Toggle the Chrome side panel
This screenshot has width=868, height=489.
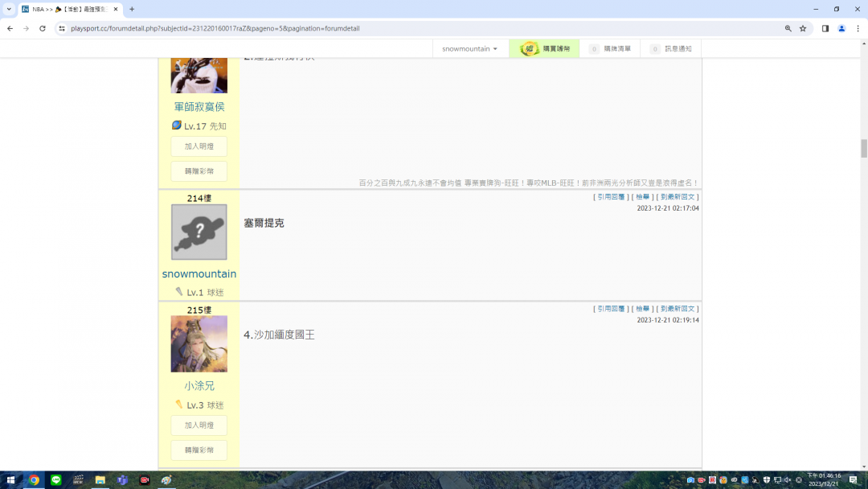tap(825, 28)
